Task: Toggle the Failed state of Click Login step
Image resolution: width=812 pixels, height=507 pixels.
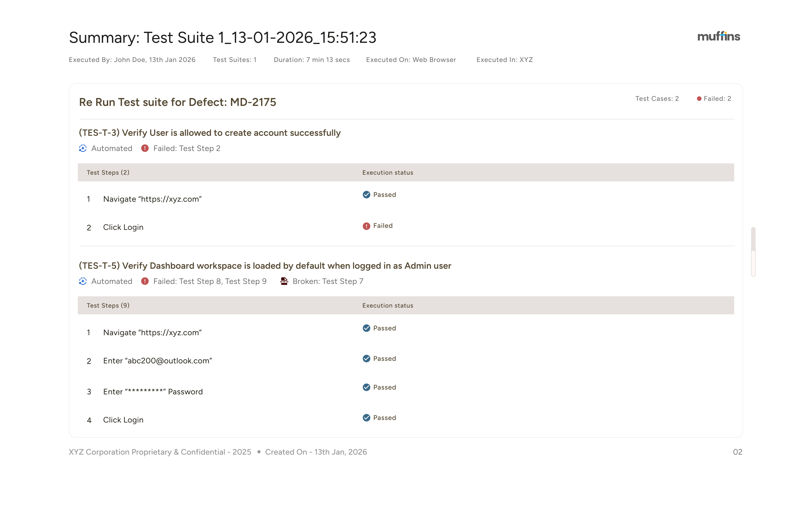Action: point(367,226)
